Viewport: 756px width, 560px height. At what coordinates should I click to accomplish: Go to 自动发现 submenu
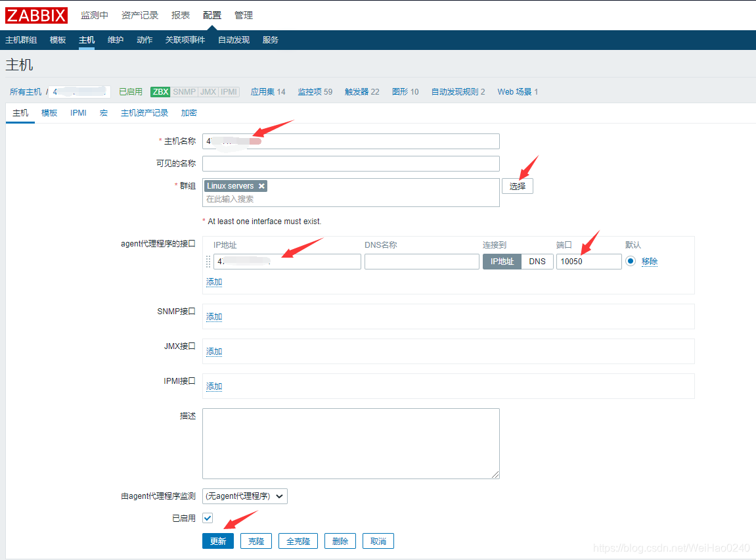click(234, 40)
